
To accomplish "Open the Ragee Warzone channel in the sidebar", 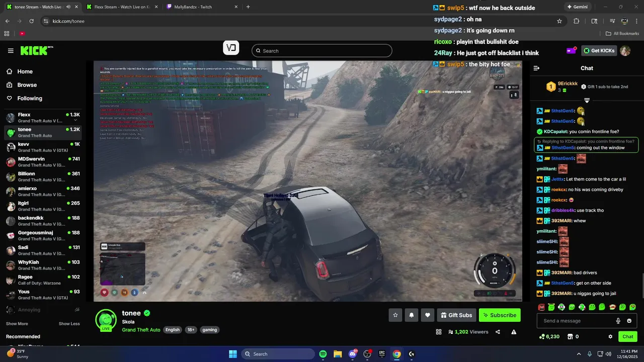I will pos(43,280).
